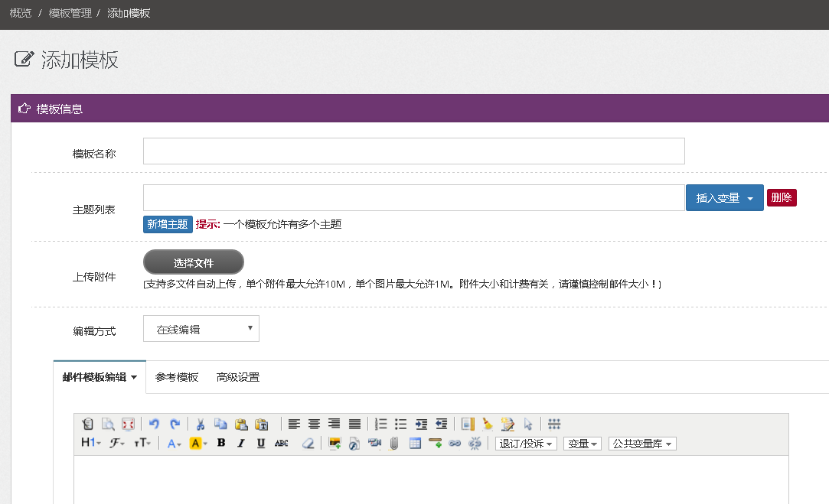Open the H1 heading style dropdown

point(90,443)
